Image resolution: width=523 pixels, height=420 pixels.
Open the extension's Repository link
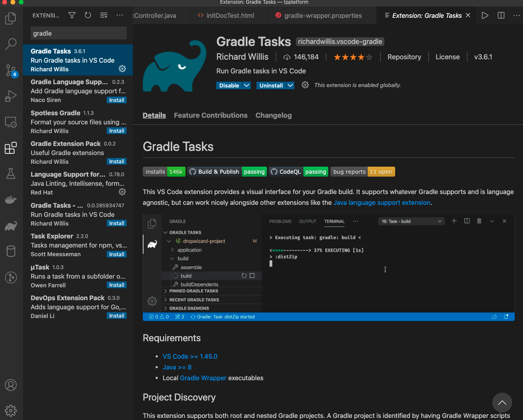[404, 57]
